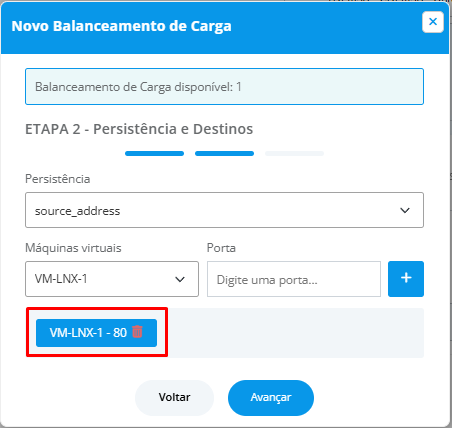The image size is (452, 428).
Task: Open the source_address persistence dropdown
Action: point(224,210)
